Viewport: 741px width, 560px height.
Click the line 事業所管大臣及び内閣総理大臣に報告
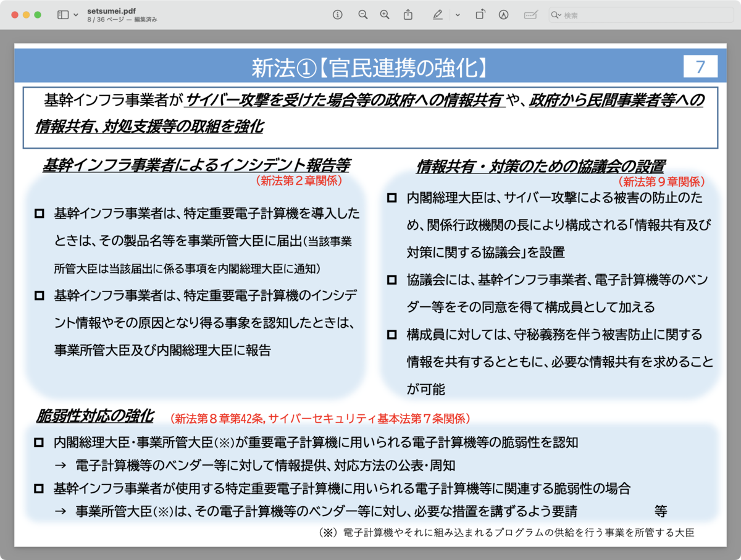[162, 350]
